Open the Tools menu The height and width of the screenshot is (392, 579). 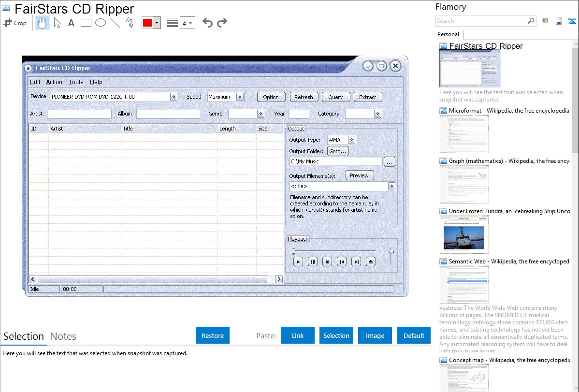coord(76,82)
